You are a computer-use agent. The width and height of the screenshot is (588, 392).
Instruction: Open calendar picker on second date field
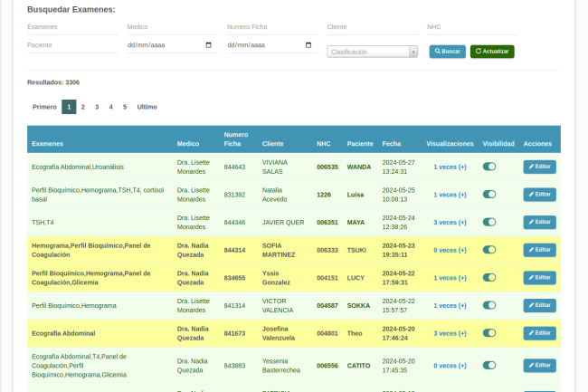(308, 44)
